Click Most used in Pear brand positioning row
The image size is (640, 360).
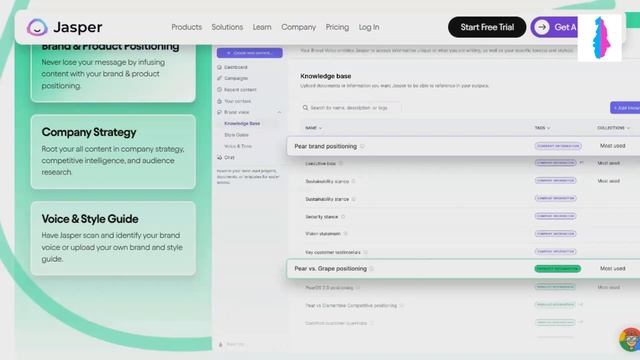(x=612, y=146)
